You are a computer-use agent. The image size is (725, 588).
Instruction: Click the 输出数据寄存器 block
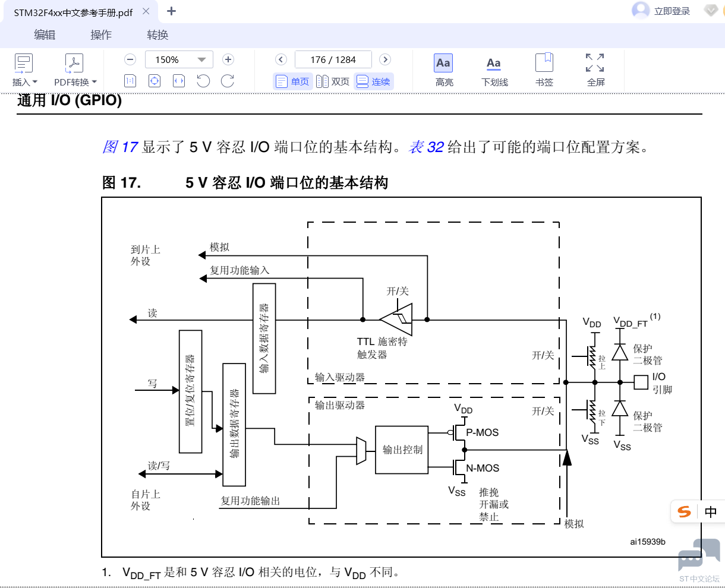234,424
